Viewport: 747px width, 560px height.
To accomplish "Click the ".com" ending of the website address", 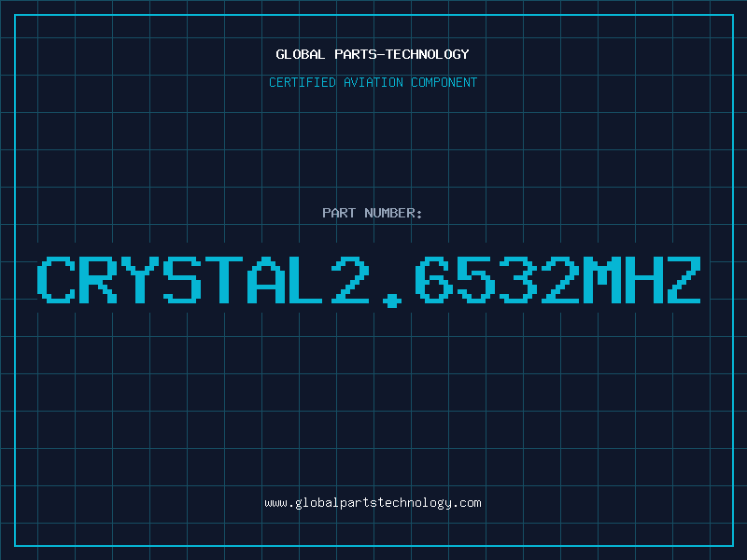I will click(x=466, y=503).
